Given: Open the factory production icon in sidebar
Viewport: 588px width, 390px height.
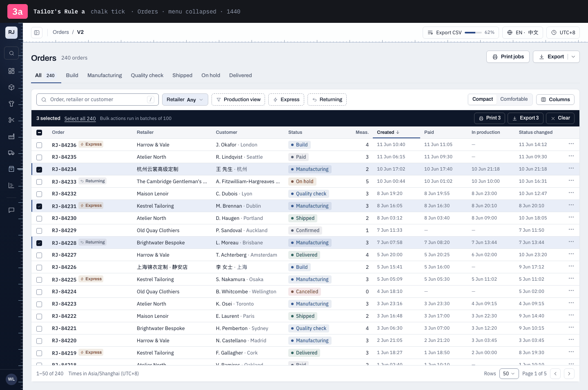Looking at the screenshot, I should click(11, 136).
